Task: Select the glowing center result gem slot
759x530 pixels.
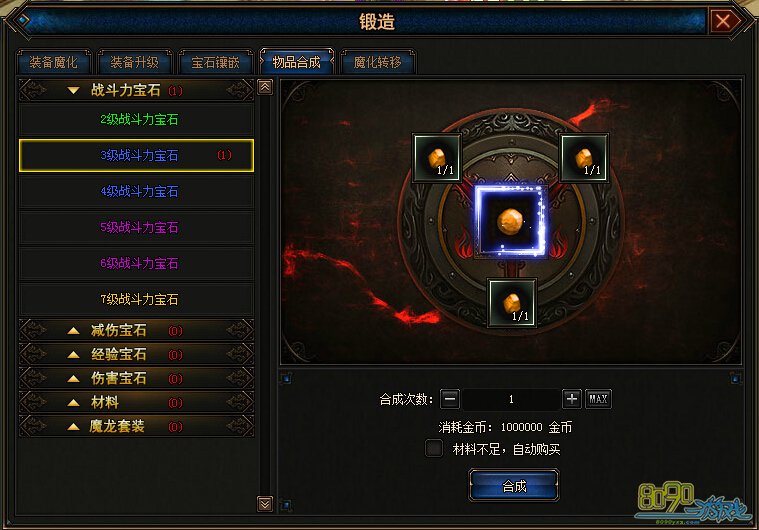Action: tap(511, 221)
